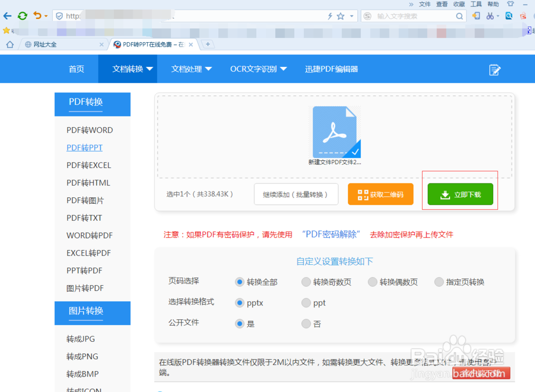Viewport: 535px width, 392px height.
Task: Choose ppt as the output format
Action: (305, 302)
